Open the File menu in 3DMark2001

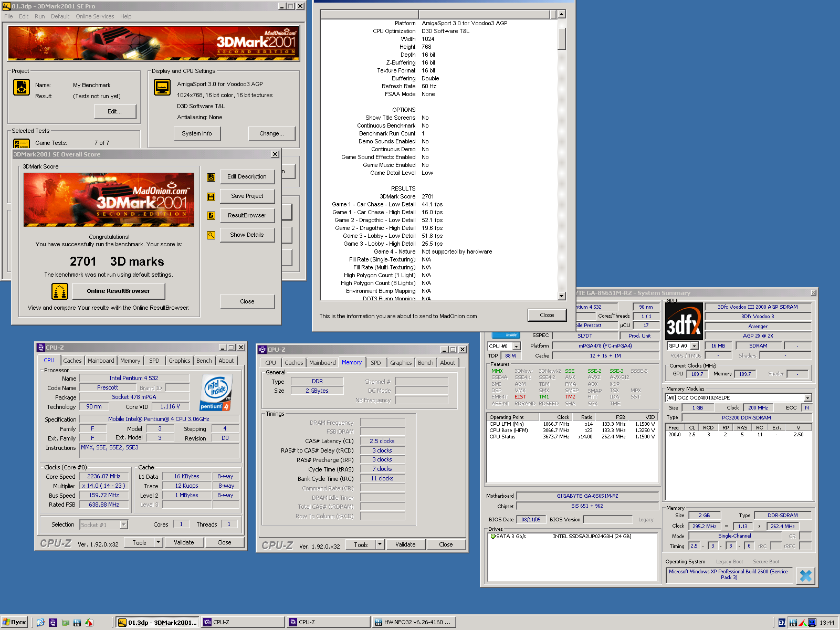[8, 16]
